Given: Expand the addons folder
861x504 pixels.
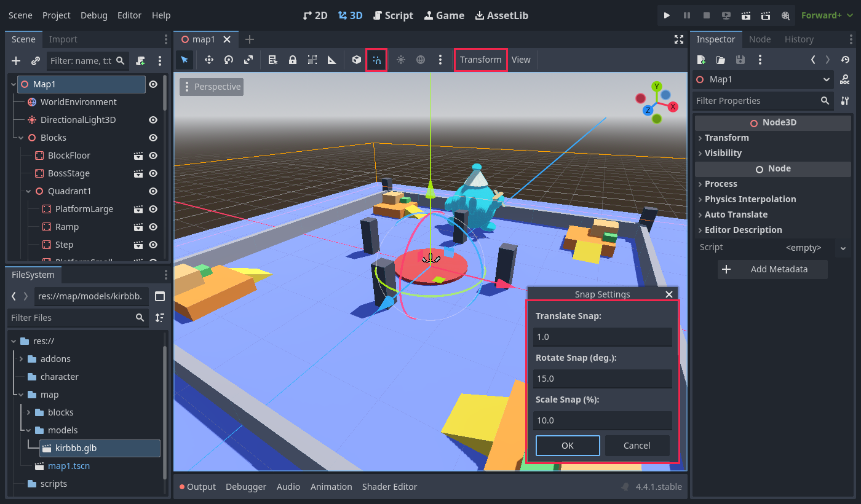Looking at the screenshot, I should tap(21, 359).
